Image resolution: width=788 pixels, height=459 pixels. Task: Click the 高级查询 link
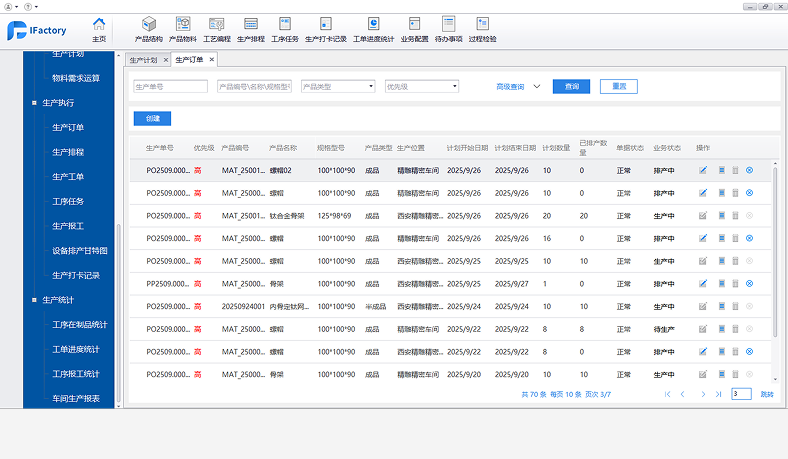(510, 86)
